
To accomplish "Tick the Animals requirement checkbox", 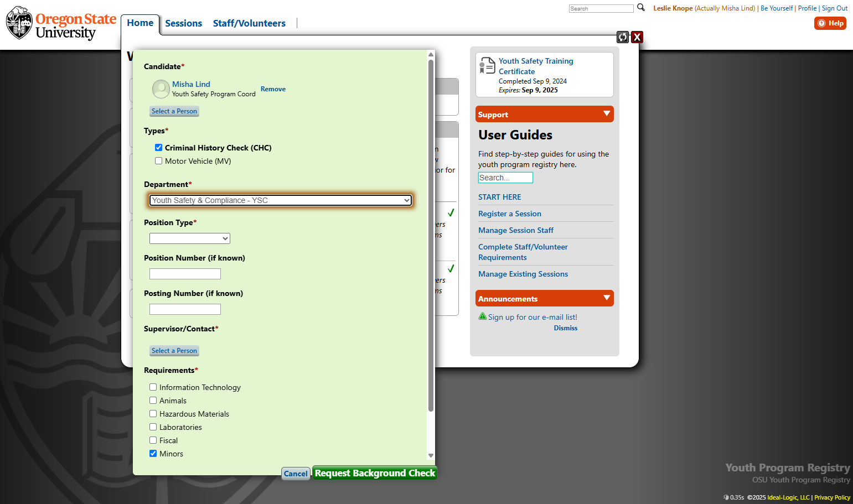I will (x=153, y=401).
